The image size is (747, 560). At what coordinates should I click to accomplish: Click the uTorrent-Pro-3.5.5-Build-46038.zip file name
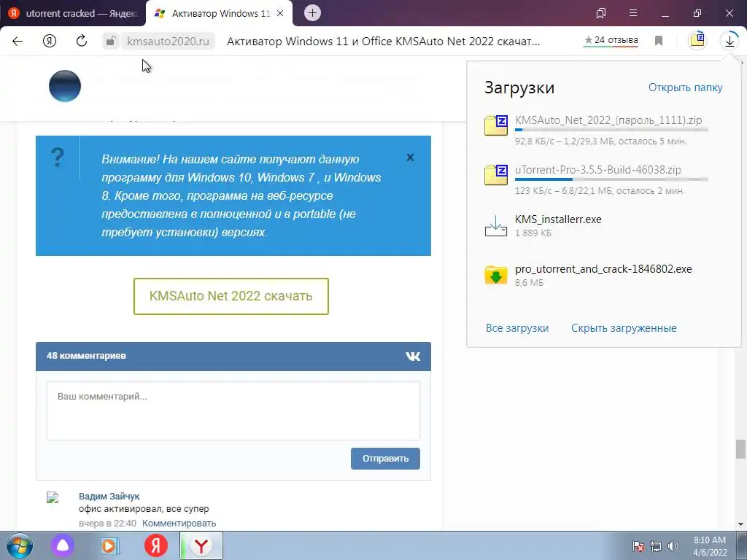tap(598, 169)
